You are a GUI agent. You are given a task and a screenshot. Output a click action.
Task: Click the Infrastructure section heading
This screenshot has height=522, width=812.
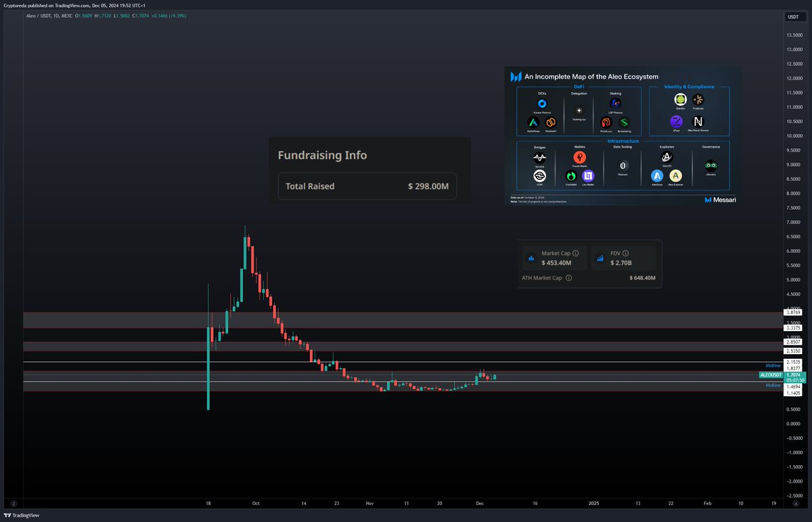tap(623, 141)
